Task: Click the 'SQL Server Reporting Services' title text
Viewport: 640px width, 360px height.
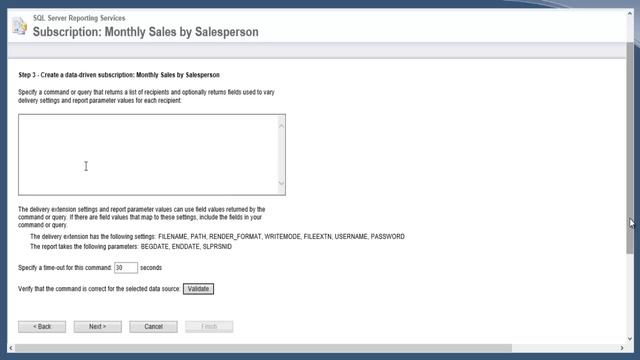Action: pos(79,18)
